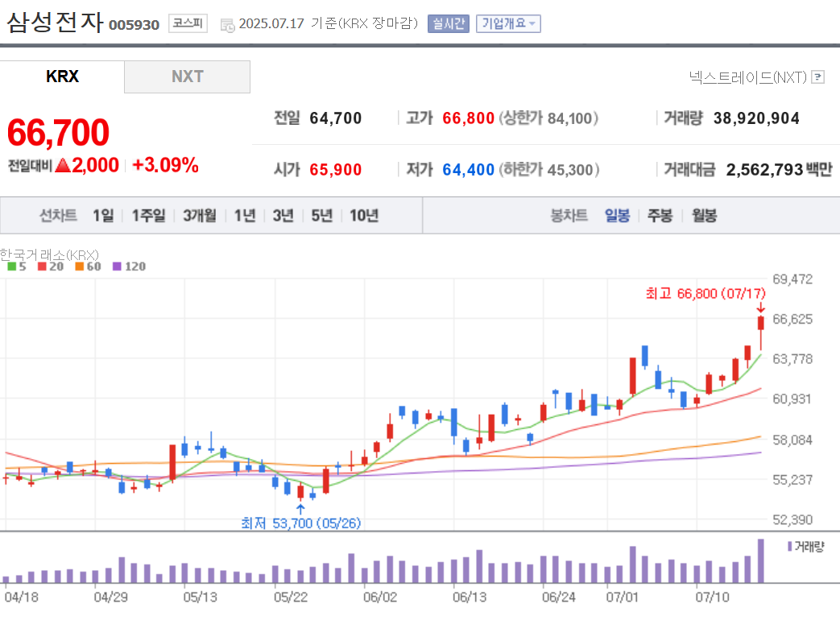
Task: Click the orange 60-day moving average swatch
Action: tap(79, 266)
